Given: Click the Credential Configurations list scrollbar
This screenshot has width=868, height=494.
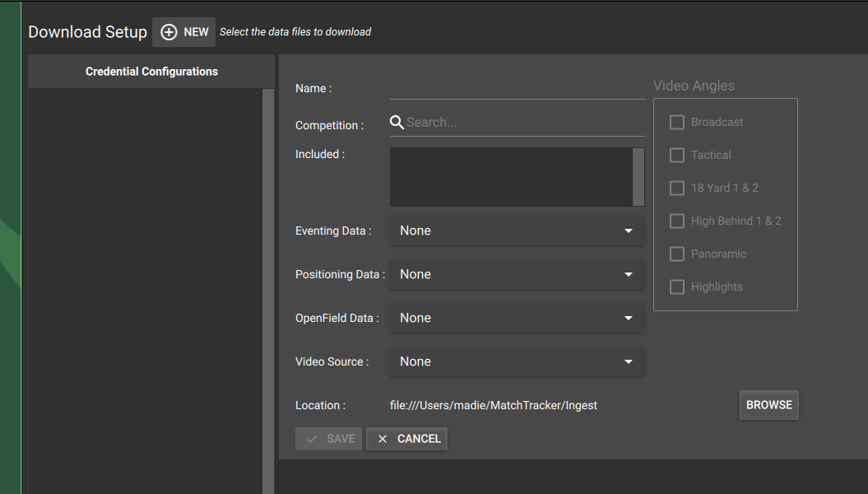Looking at the screenshot, I should 268,291.
